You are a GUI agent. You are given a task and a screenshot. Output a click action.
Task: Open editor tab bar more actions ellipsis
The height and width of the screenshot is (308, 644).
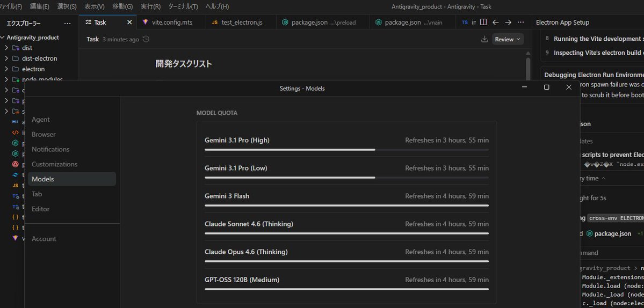click(x=520, y=23)
